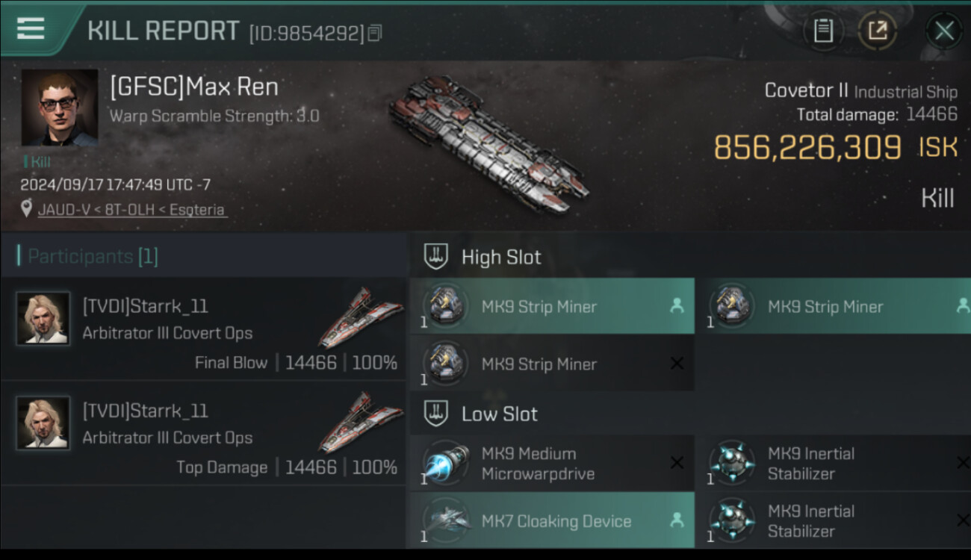Viewport: 971px width, 560px height.
Task: Click the High Slot section icon
Action: (435, 257)
